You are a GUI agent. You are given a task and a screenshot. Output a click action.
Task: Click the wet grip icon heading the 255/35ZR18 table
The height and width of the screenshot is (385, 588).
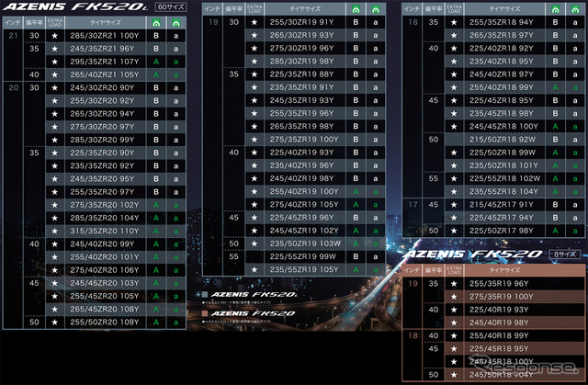tap(575, 9)
